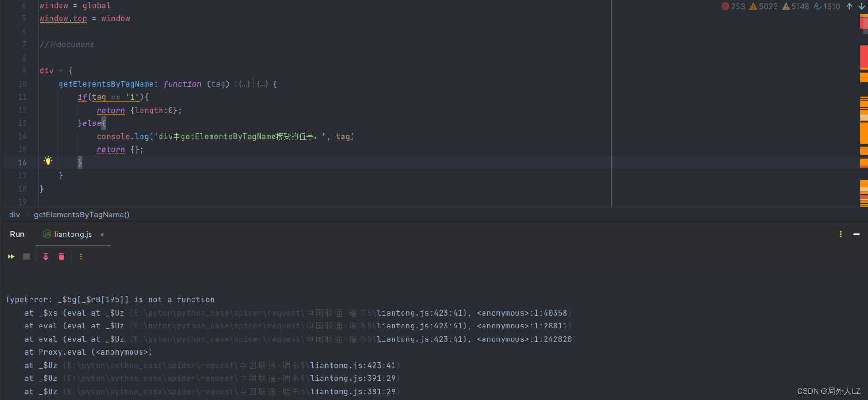Click 'div = {' declaration on line 9
The height and width of the screenshot is (400, 868).
56,71
